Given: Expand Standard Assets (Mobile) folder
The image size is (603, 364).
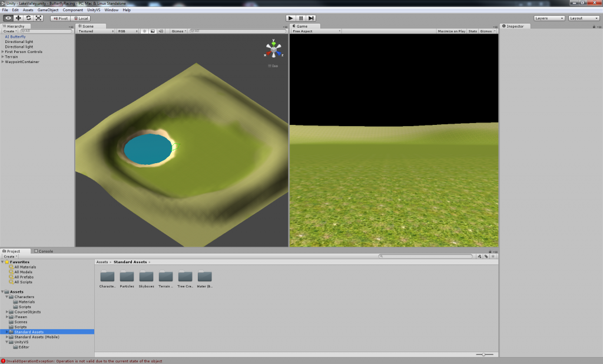Looking at the screenshot, I should (x=7, y=337).
